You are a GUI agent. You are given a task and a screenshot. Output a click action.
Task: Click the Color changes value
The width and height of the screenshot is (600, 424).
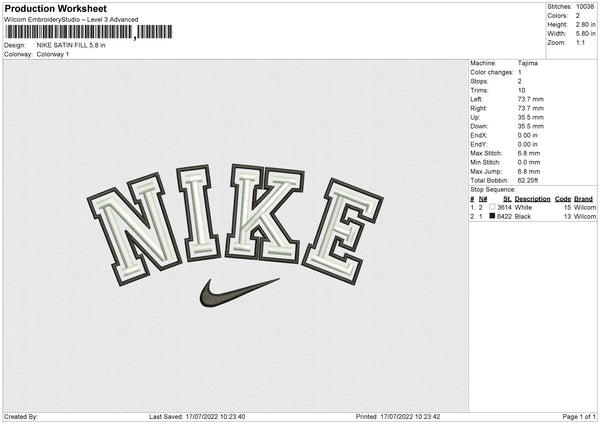(x=520, y=72)
